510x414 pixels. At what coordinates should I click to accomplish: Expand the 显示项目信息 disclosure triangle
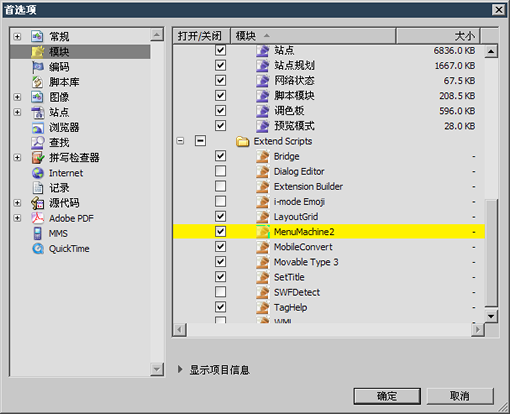(180, 369)
